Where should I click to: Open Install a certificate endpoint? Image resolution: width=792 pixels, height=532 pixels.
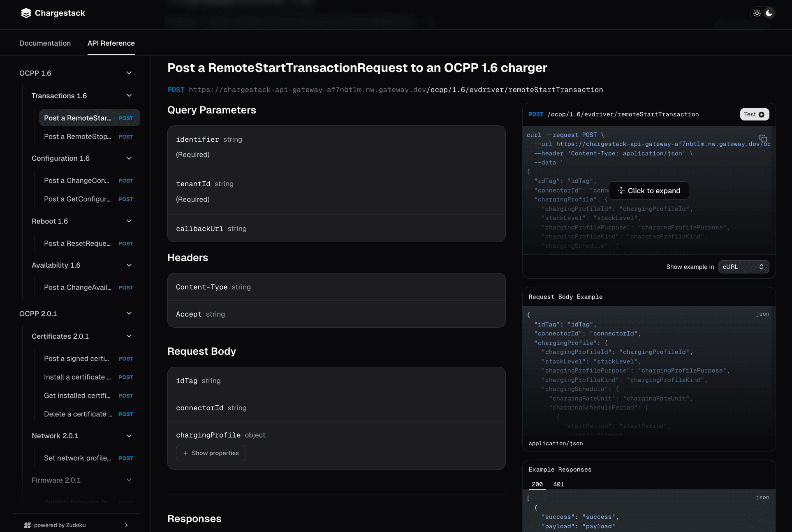(89, 377)
